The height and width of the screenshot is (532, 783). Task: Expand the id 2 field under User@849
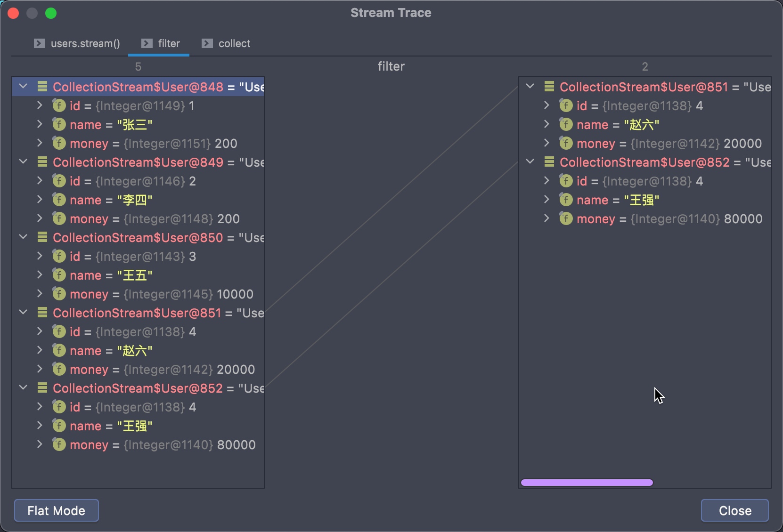click(40, 181)
